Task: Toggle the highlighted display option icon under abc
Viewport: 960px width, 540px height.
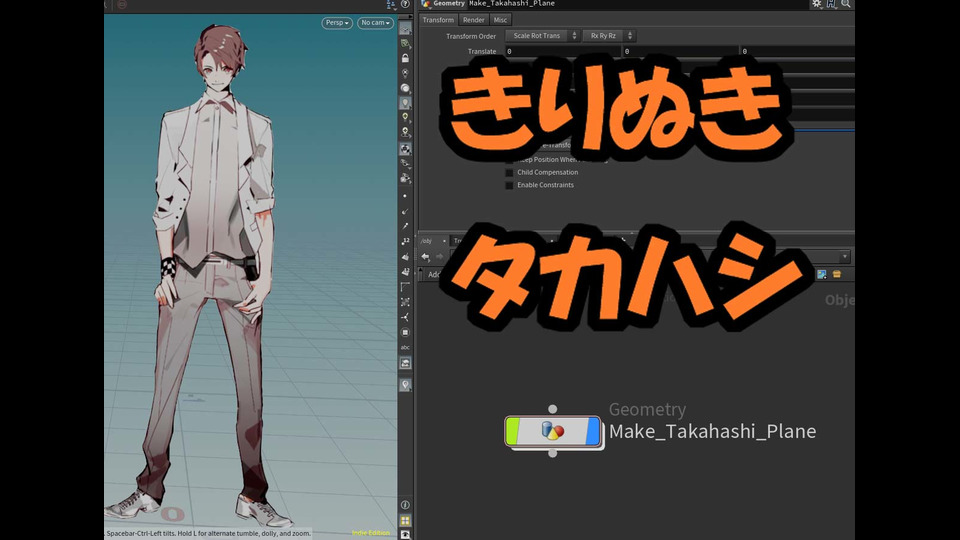Action: [405, 364]
